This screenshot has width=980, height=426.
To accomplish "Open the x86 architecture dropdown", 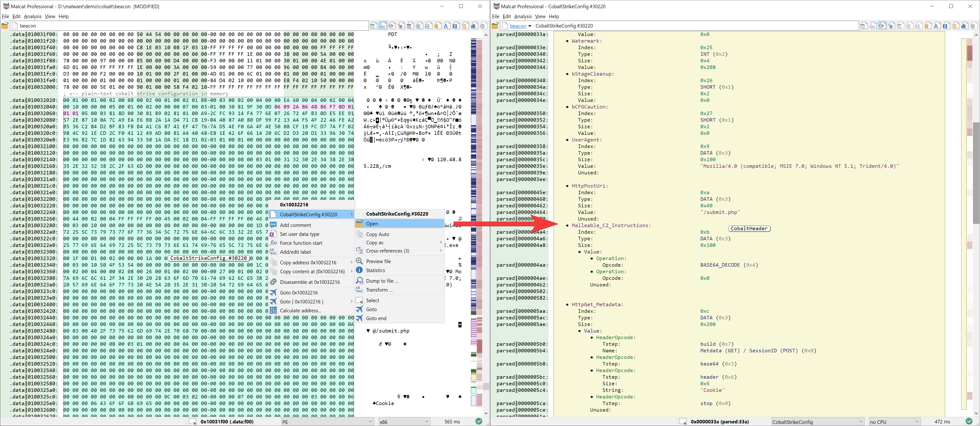I will [404, 422].
